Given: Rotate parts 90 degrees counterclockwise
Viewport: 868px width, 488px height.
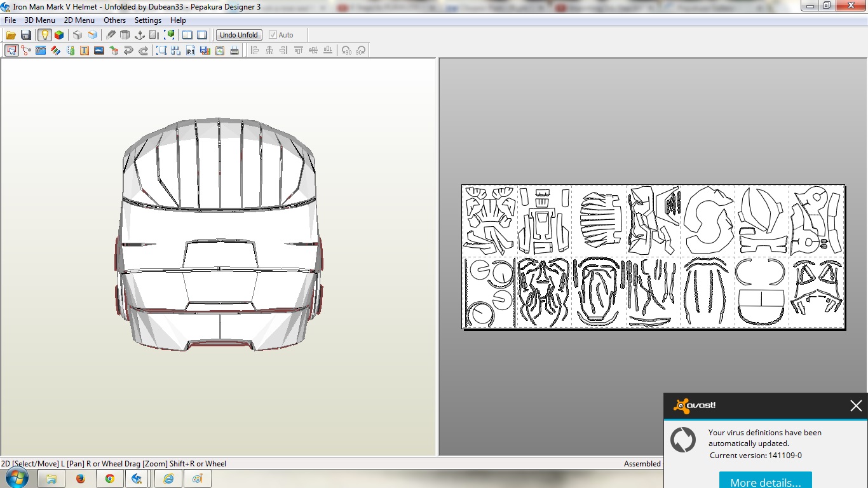Looking at the screenshot, I should 346,50.
